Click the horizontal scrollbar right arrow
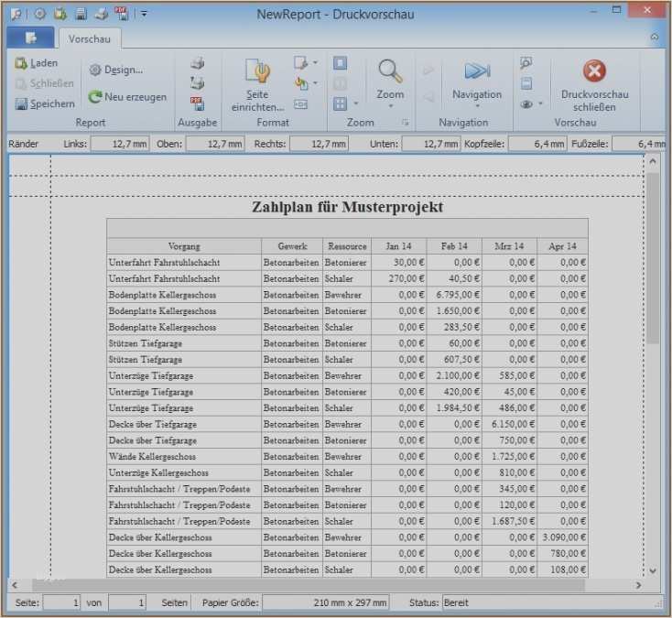 tap(638, 585)
